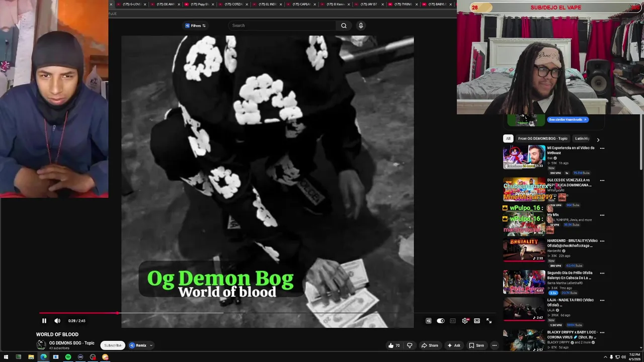Image resolution: width=644 pixels, height=362 pixels.
Task: Open options for the BRUTALITY video
Action: (602, 241)
